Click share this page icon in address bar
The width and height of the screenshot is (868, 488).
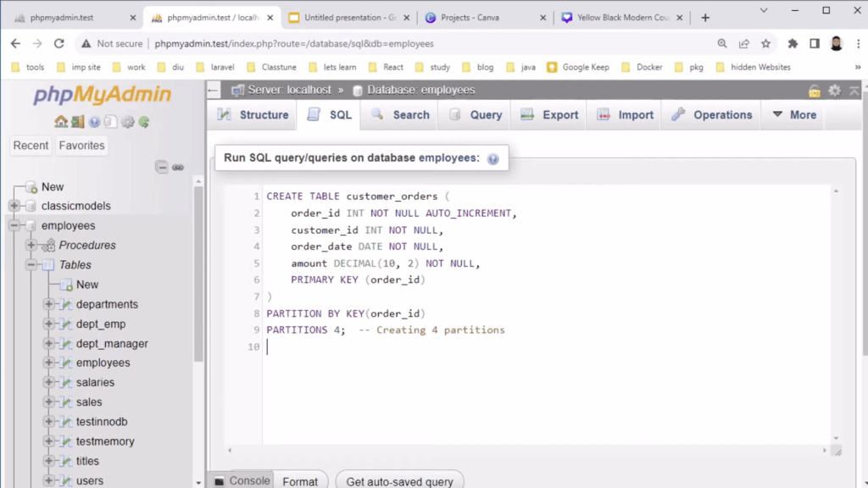click(x=744, y=44)
